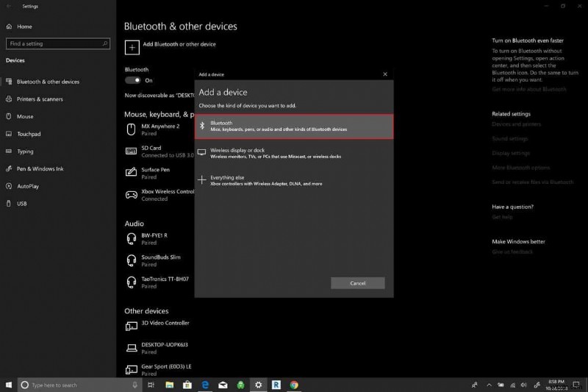This screenshot has width=588, height=392.
Task: Turn off the Bluetooth toggle switch
Action: [133, 80]
